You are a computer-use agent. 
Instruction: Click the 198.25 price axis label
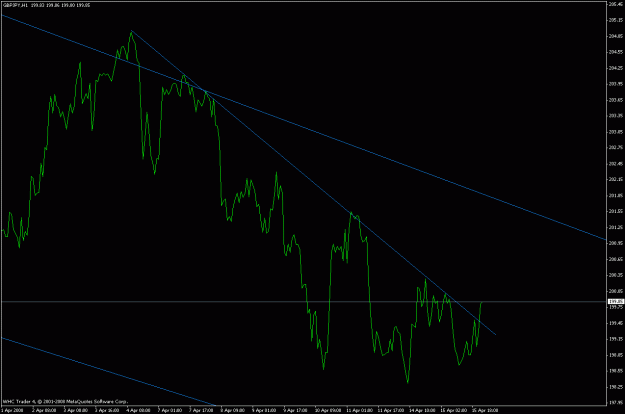click(616, 387)
